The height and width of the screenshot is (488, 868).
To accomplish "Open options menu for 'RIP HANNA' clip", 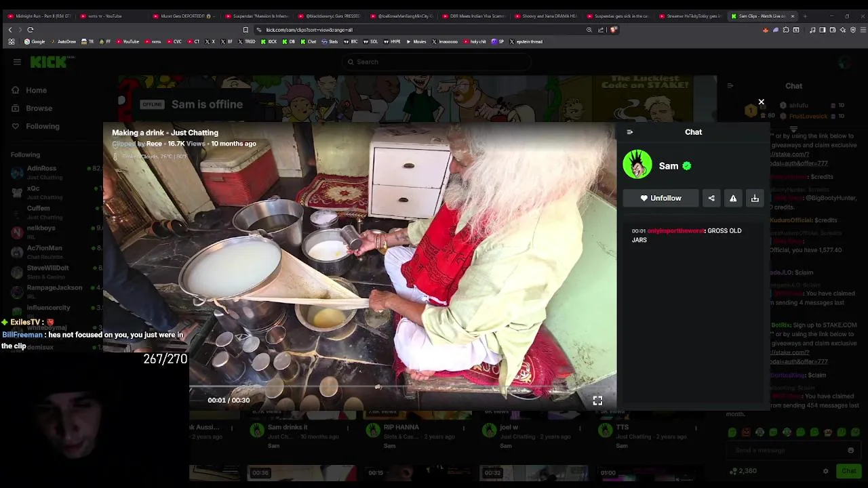I will pyautogui.click(x=465, y=428).
